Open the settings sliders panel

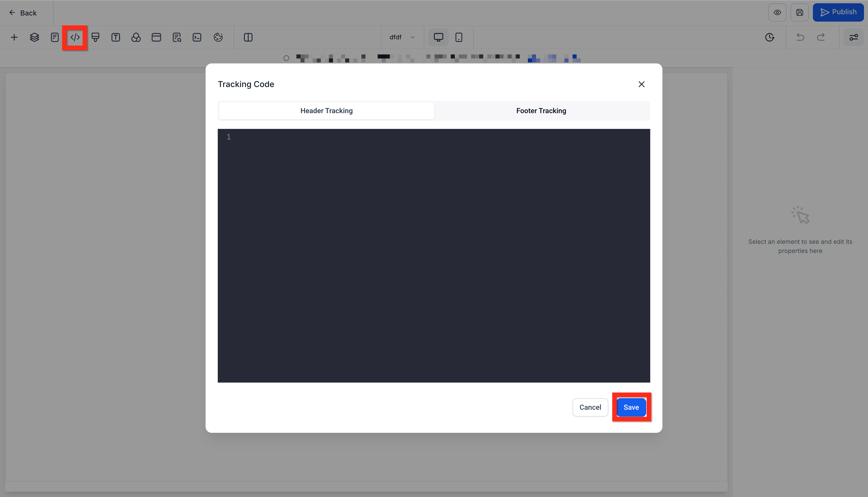pos(854,37)
